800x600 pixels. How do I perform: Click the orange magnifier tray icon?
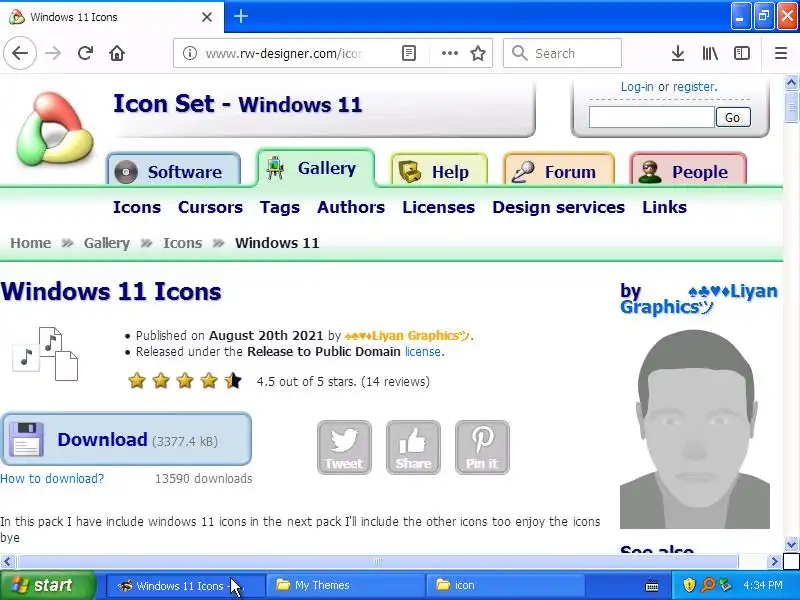click(x=708, y=585)
